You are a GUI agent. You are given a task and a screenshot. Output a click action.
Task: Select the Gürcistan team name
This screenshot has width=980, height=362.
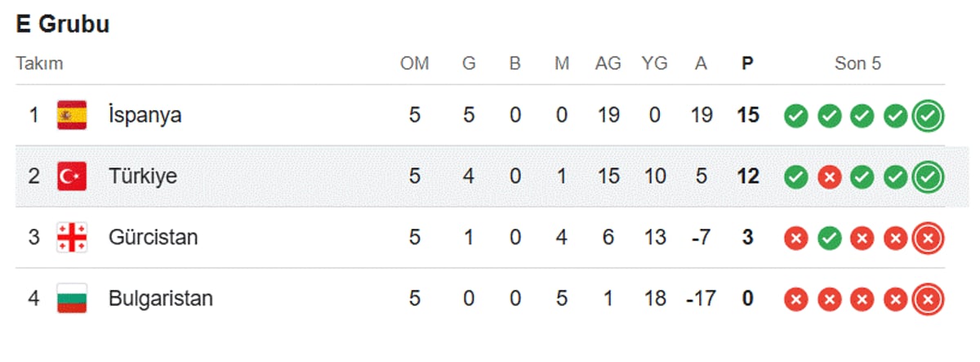point(153,238)
